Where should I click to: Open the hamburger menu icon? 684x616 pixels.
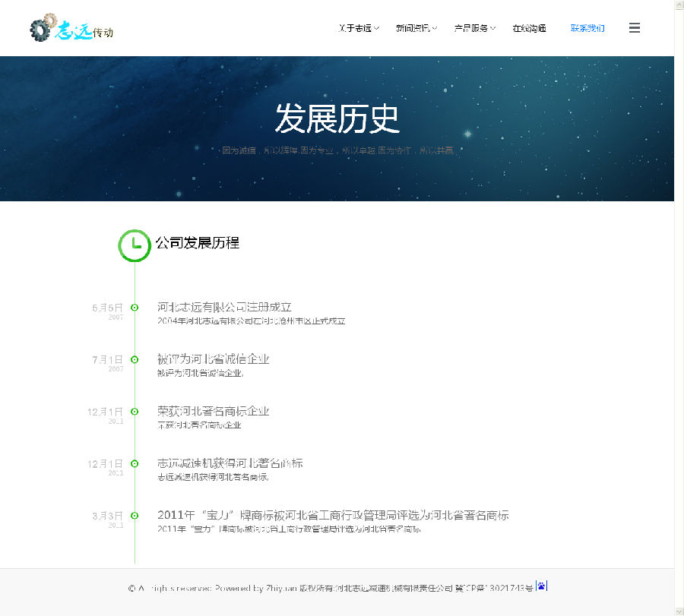(x=635, y=28)
